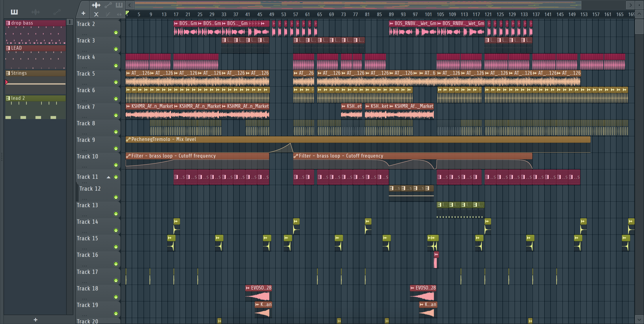Collapse the Track 11 group arrow

[108, 177]
